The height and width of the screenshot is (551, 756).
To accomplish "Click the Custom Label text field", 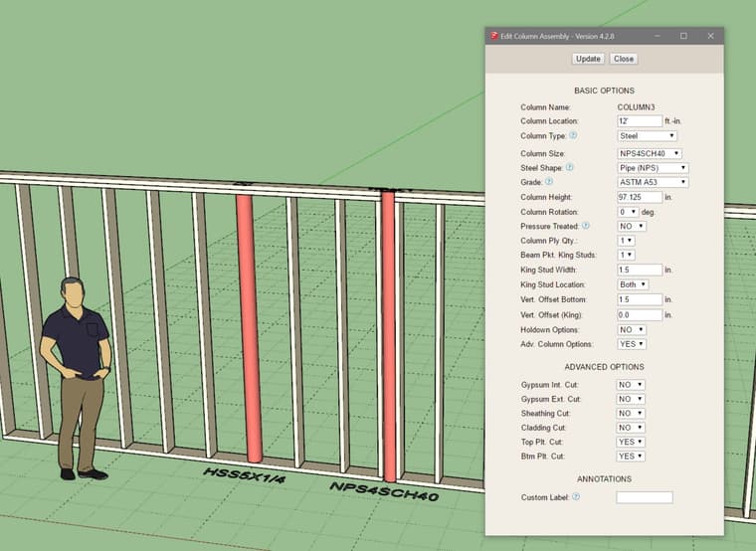I will point(644,497).
